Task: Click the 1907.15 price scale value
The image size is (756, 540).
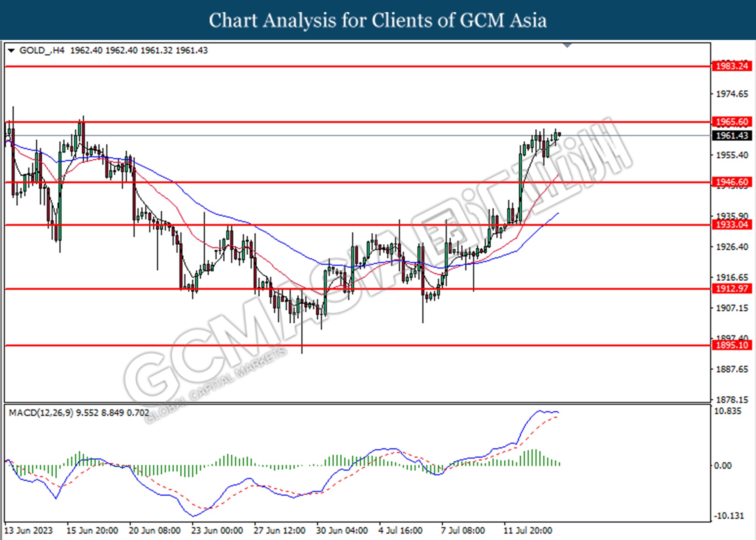Action: (x=732, y=308)
